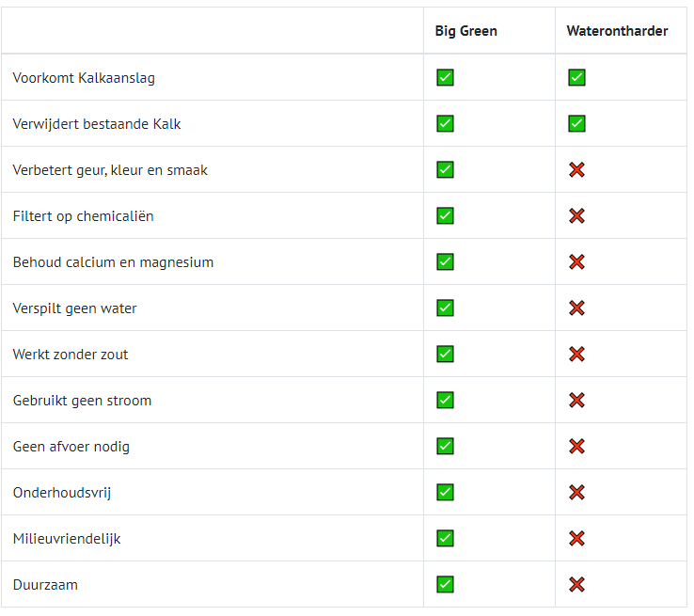Click Waterontharder checkmark for Voorkomt Kalkaanslag
This screenshot has height=616, width=694.
tap(576, 77)
